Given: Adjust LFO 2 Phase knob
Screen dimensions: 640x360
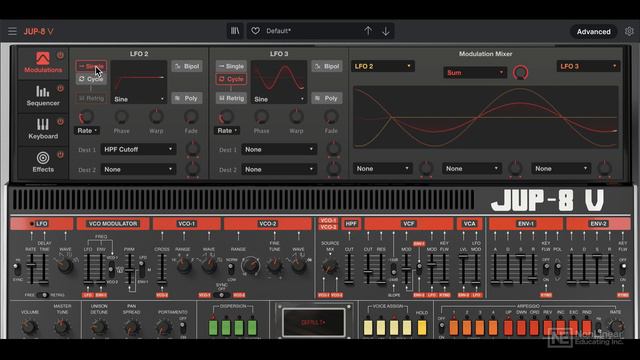Looking at the screenshot, I should tap(121, 117).
